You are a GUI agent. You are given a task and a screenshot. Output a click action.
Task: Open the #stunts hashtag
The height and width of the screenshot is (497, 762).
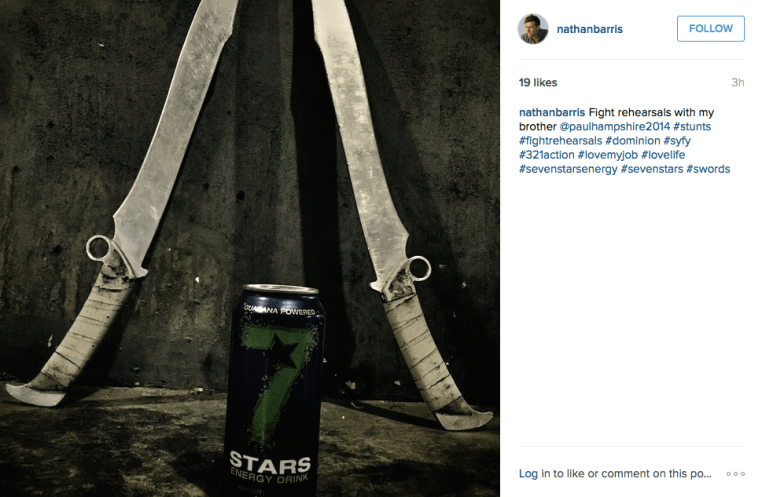pos(692,126)
